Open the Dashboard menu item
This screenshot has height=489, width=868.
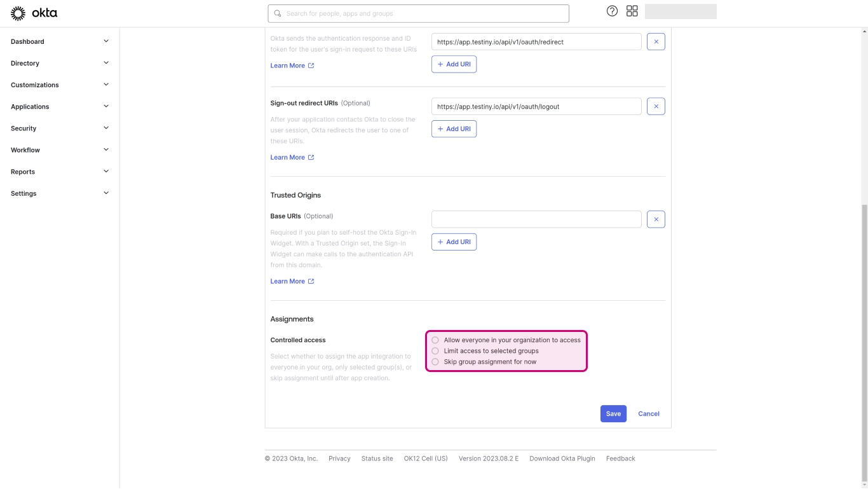[x=28, y=41]
